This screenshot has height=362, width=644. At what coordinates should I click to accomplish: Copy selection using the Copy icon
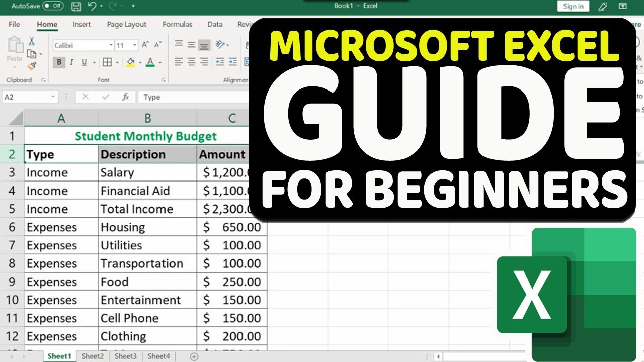pos(32,54)
